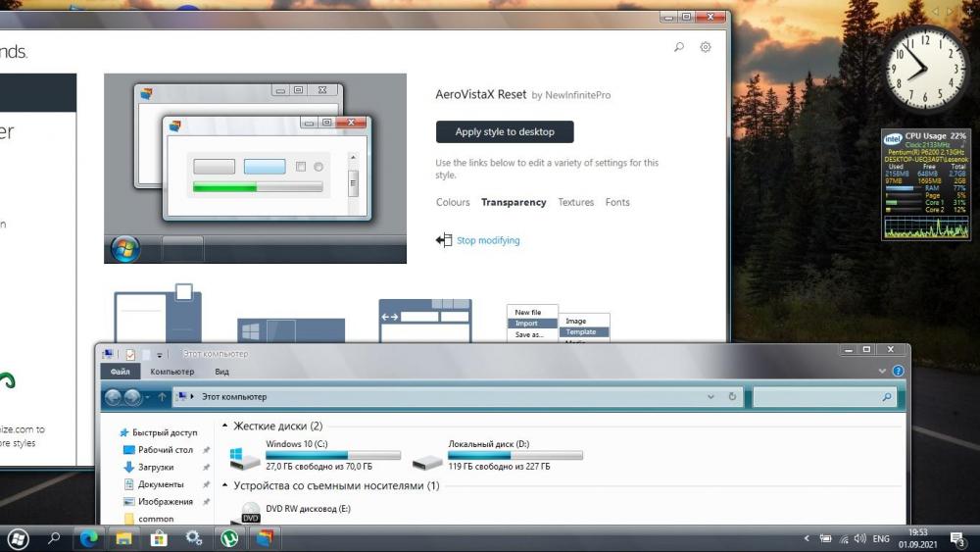The image size is (980, 552).
Task: Switch to the Компьютер ribbon tab
Action: [x=171, y=372]
